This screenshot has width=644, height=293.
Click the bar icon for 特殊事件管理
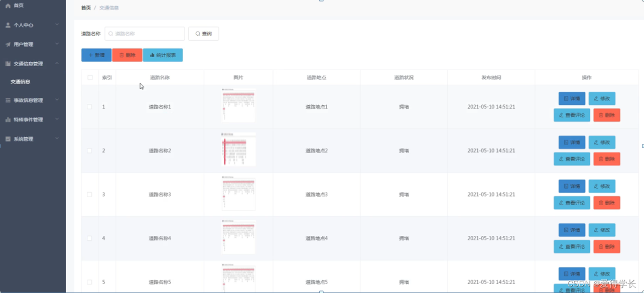click(x=8, y=119)
